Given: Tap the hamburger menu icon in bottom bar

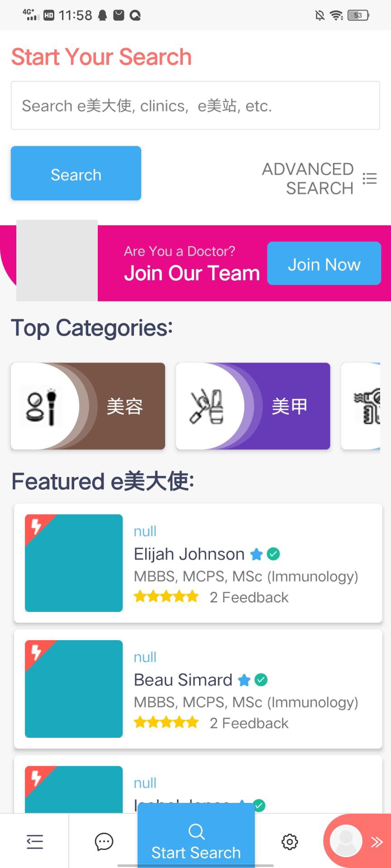Looking at the screenshot, I should 34,842.
